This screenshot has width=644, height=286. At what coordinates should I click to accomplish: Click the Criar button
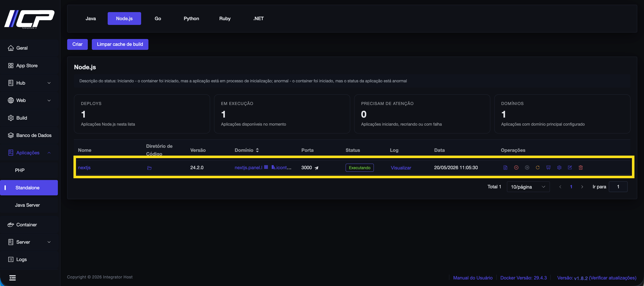tap(77, 44)
